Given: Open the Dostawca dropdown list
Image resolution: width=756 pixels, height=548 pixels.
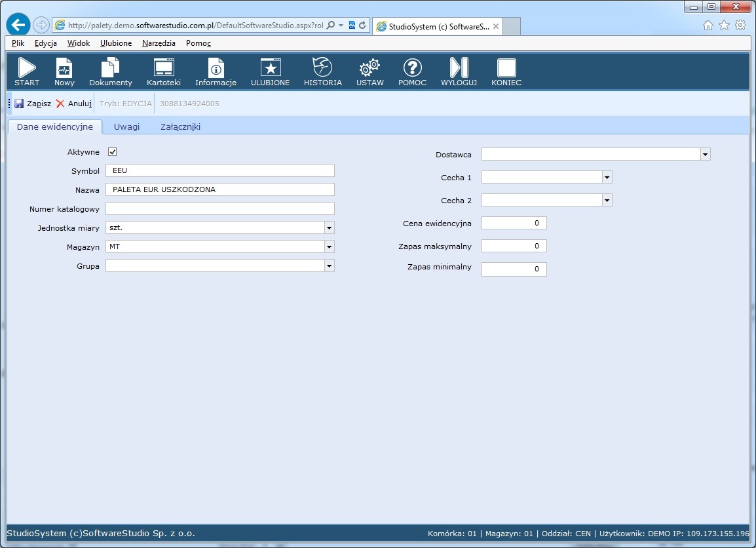Looking at the screenshot, I should pyautogui.click(x=706, y=154).
